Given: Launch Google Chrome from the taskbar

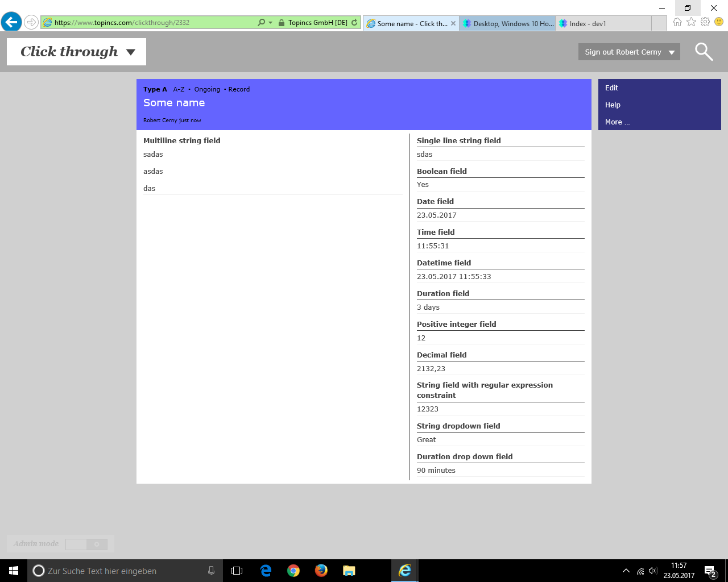Looking at the screenshot, I should click(293, 571).
